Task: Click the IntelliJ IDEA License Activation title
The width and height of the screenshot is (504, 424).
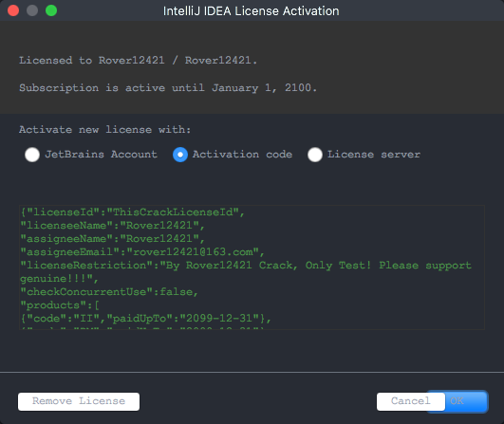Action: click(251, 11)
